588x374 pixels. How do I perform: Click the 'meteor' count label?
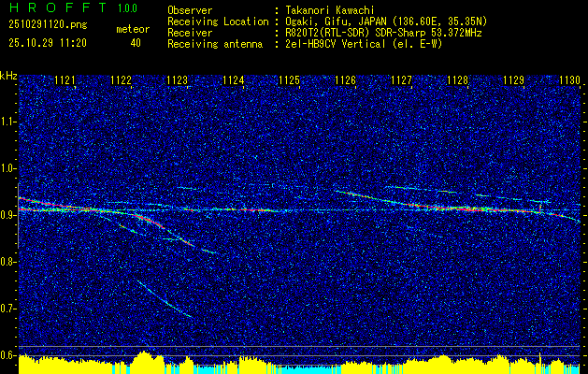click(x=133, y=29)
